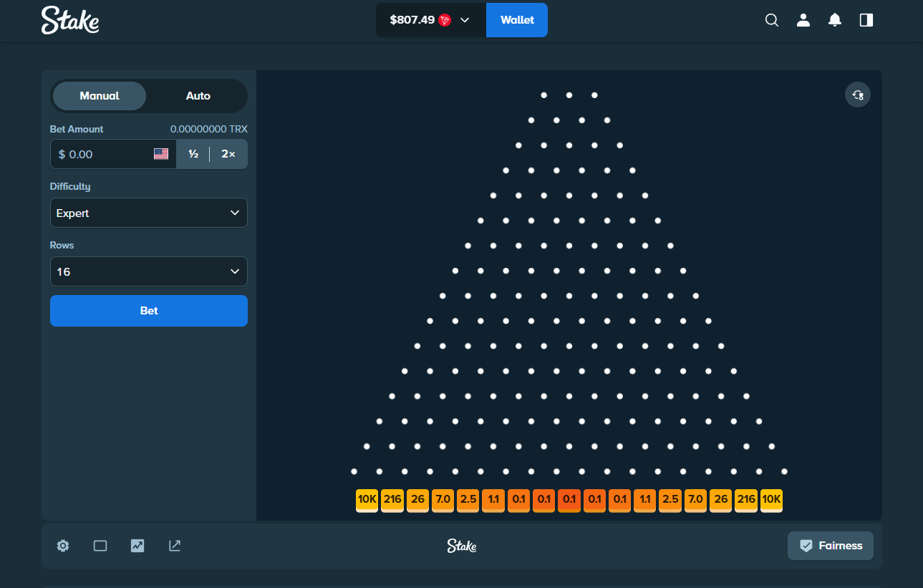Viewport: 923px width, 588px height.
Task: Open the notifications bell icon
Action: (x=835, y=20)
